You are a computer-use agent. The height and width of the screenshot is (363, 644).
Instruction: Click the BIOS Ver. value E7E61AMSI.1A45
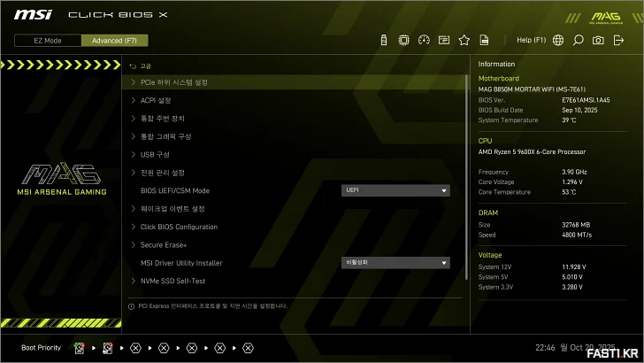click(x=586, y=100)
